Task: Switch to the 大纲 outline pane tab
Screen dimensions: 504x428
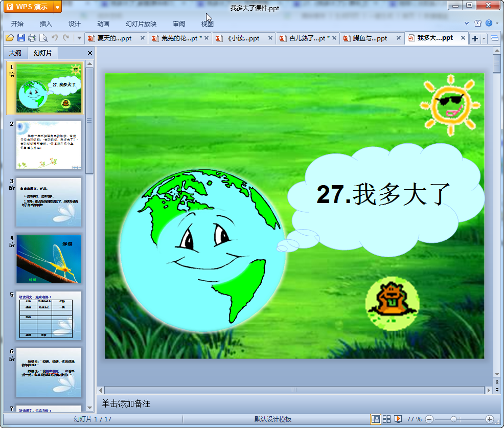Action: coord(15,53)
